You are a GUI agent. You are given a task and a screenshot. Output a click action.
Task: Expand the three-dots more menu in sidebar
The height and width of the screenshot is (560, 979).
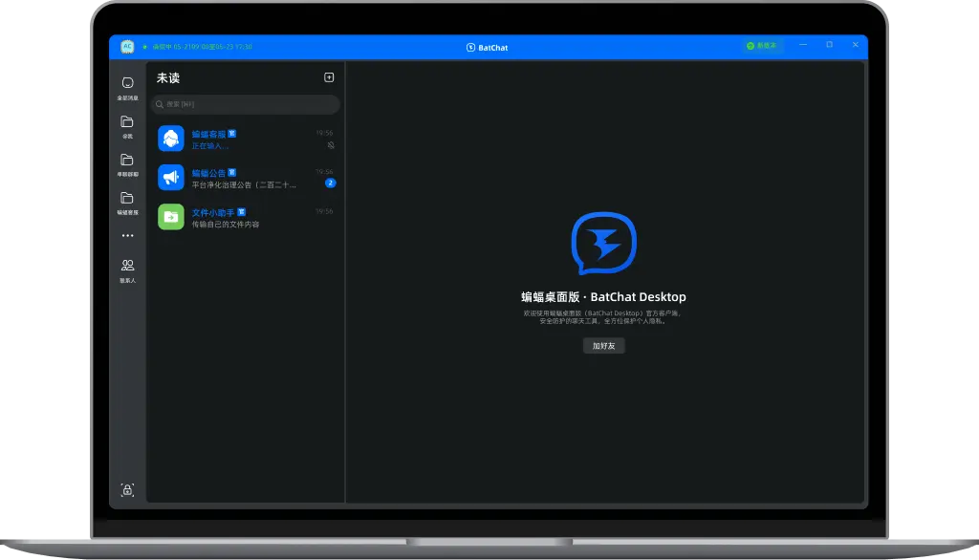coord(127,236)
